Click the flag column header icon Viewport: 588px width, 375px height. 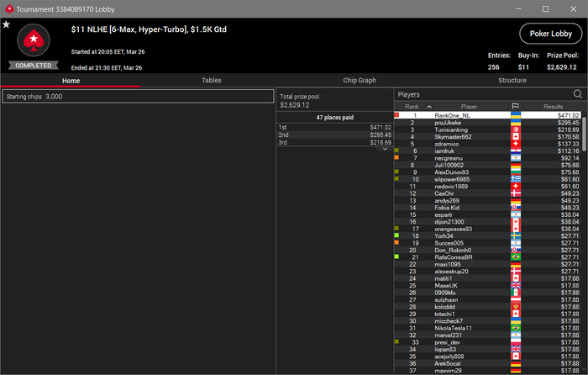516,106
